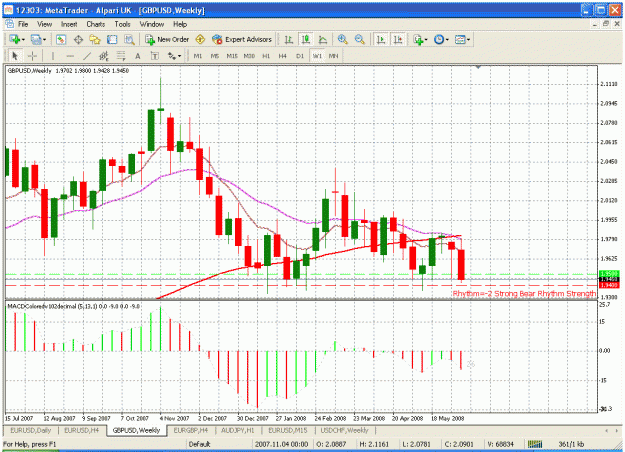625x452 pixels.
Task: Open the Periods clock icon
Action: click(439, 39)
